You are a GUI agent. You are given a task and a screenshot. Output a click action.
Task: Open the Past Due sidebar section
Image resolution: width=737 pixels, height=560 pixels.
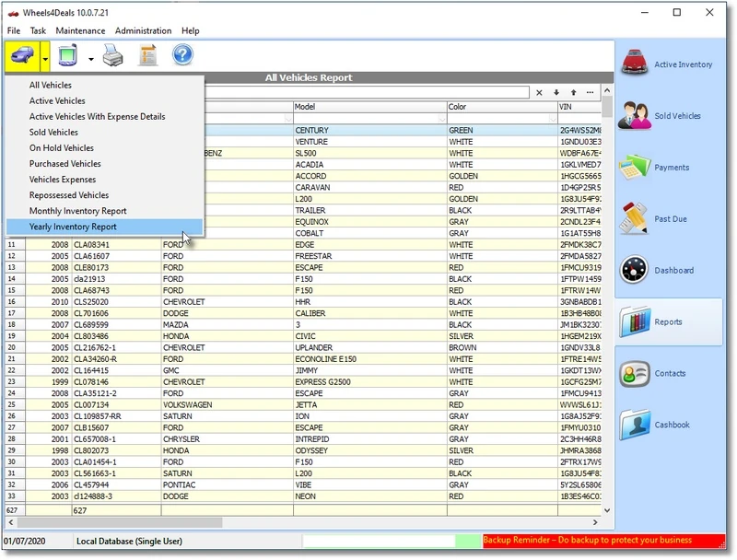point(669,219)
